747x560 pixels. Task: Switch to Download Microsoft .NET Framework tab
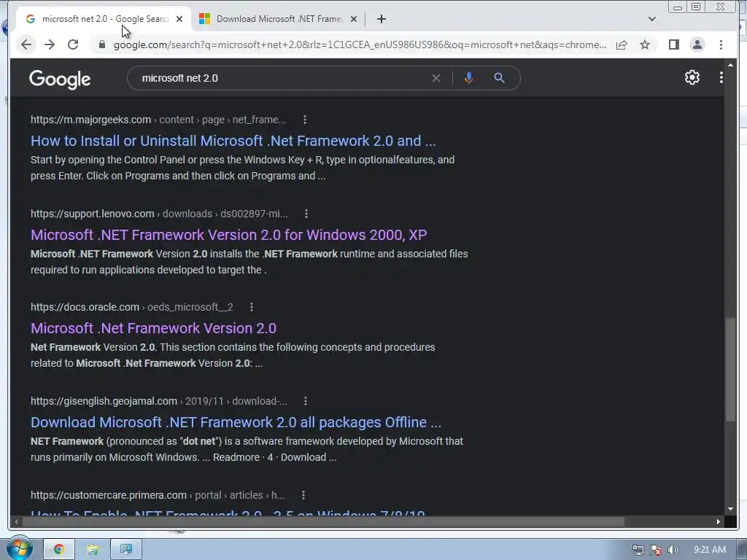tap(279, 19)
